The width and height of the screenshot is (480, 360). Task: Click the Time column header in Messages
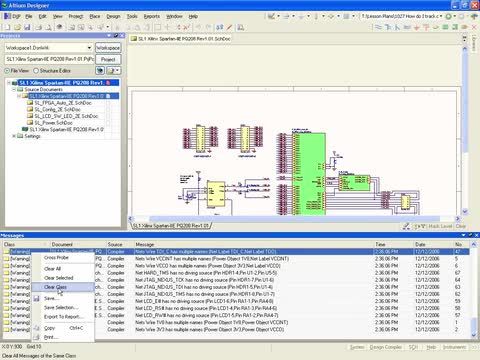click(x=394, y=244)
